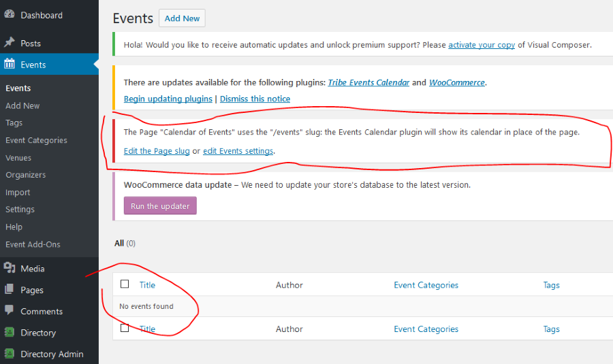Open Event Categories in the sidebar
This screenshot has width=613, height=364.
36,141
